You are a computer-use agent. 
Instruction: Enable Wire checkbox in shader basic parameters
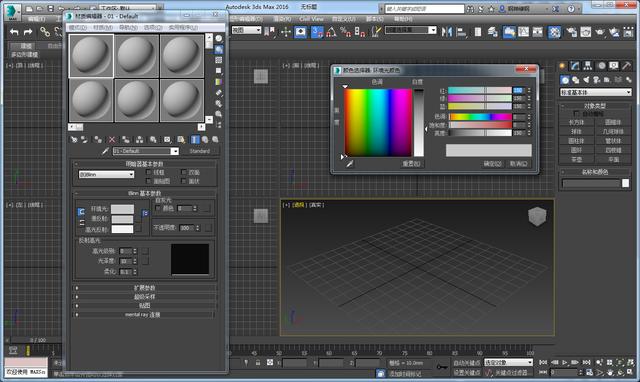(x=149, y=172)
